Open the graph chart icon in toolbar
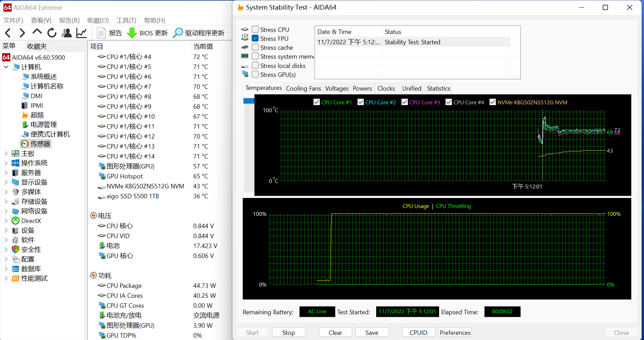The image size is (644, 340). point(81,33)
